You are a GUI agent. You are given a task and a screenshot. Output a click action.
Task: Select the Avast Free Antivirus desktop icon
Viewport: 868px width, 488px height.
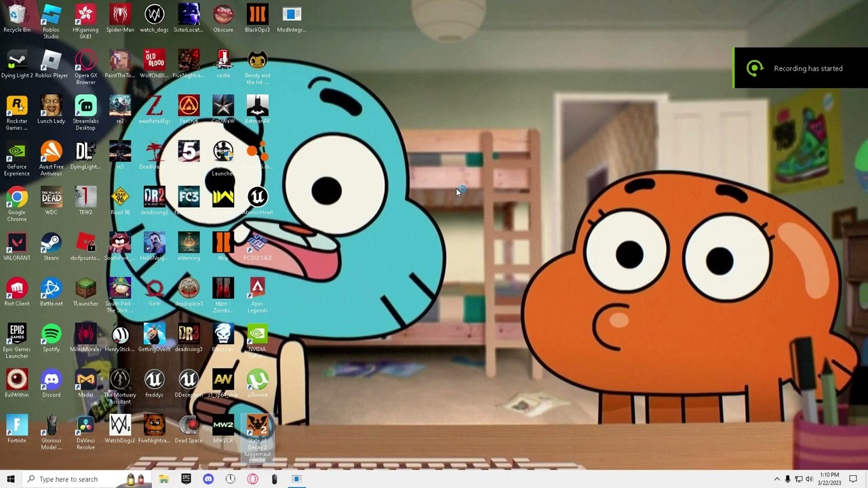(x=51, y=158)
